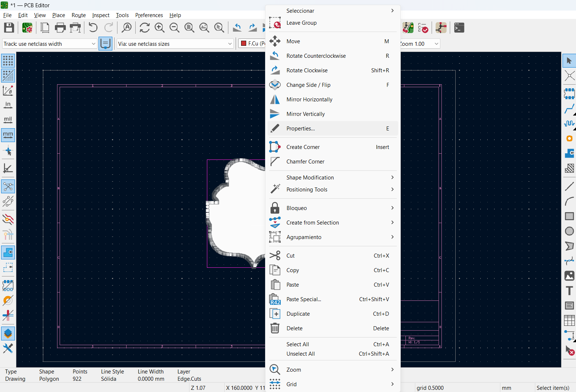Select the Add Rule Area tool
The width and height of the screenshot is (576, 392).
[569, 168]
